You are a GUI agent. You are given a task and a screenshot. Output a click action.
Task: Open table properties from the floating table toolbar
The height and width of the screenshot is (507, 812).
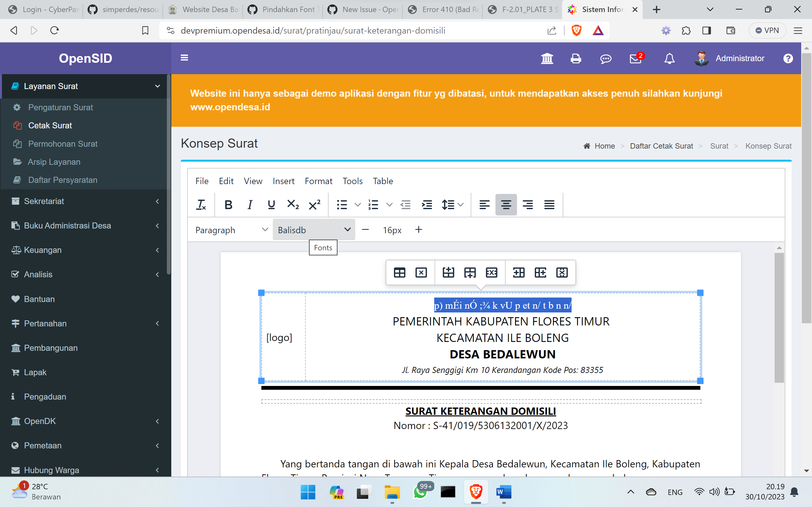coord(399,272)
